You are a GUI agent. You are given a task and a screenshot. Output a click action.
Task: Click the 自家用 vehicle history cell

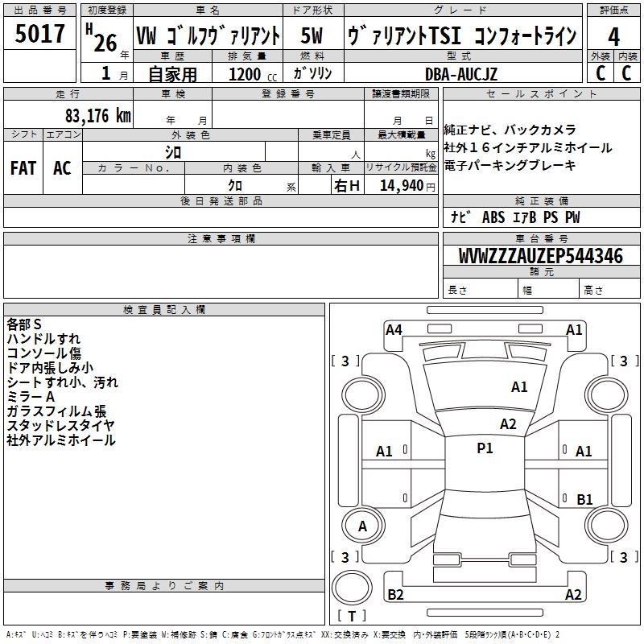[173, 74]
